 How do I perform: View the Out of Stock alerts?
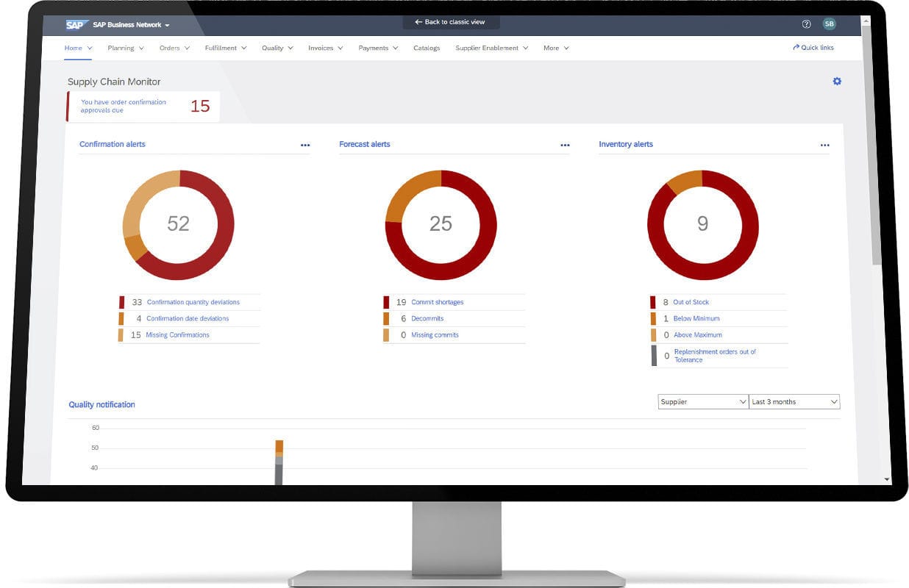[x=691, y=302]
